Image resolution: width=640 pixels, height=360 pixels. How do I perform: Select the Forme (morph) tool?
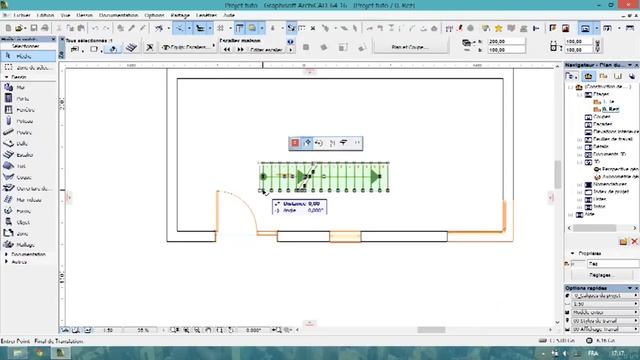(28, 211)
